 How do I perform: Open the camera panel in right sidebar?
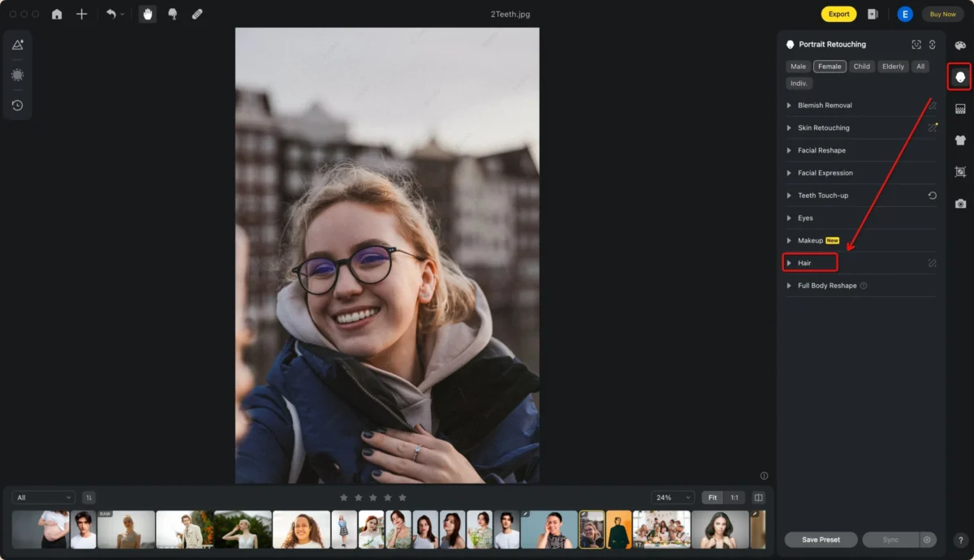click(960, 204)
